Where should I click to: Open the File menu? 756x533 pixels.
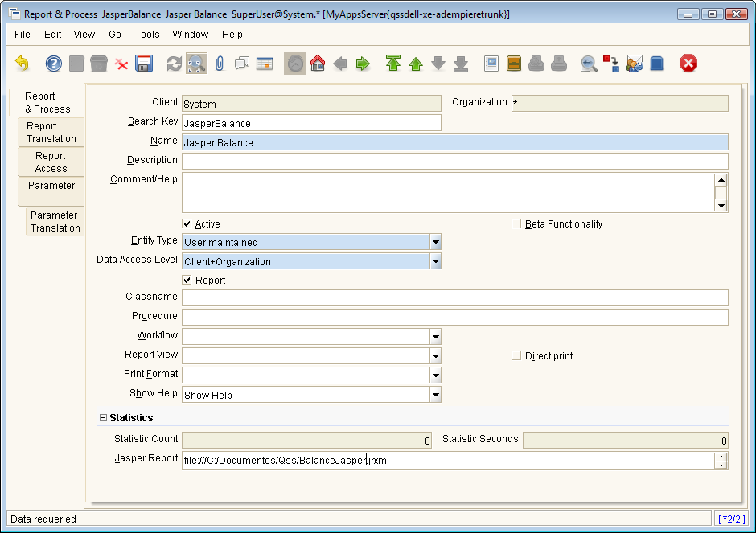23,35
